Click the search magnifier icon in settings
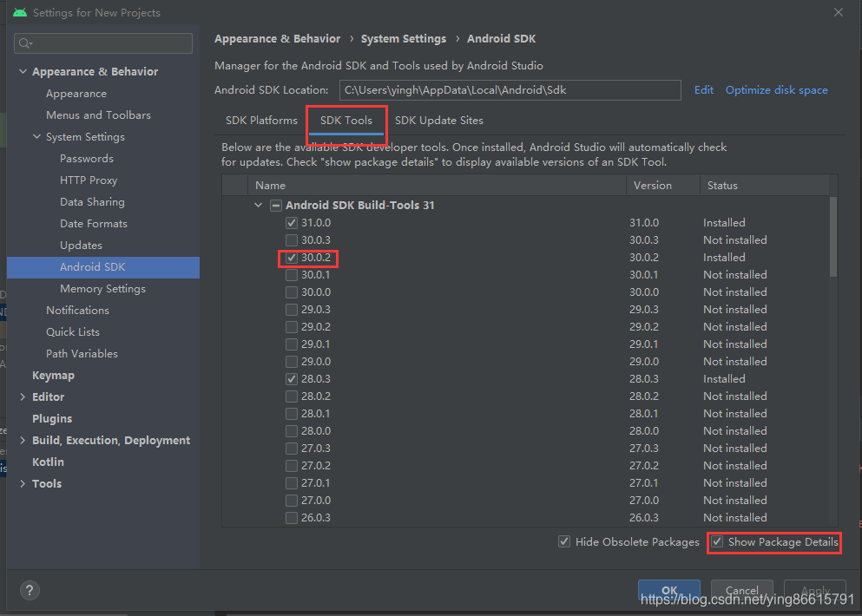Image resolution: width=862 pixels, height=616 pixels. (x=24, y=43)
